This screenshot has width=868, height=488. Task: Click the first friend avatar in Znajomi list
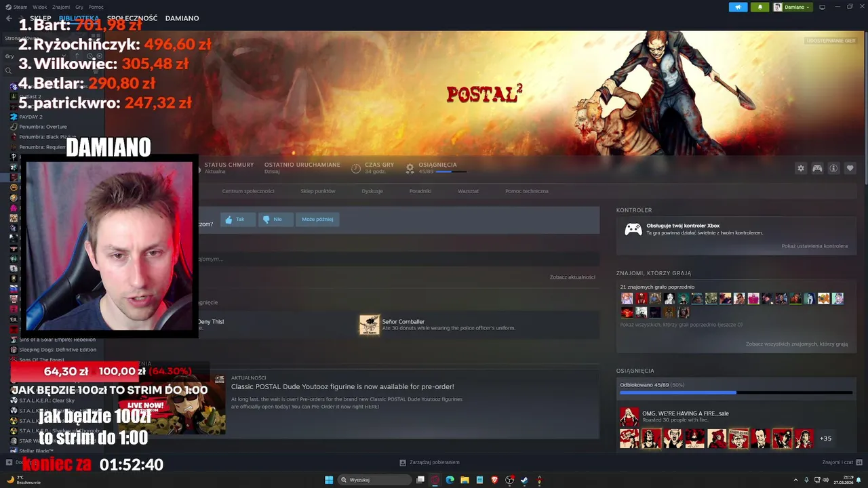(x=627, y=298)
